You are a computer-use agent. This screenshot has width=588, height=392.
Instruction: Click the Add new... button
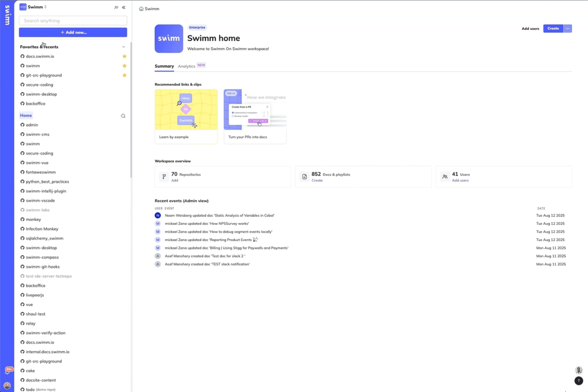click(x=73, y=32)
